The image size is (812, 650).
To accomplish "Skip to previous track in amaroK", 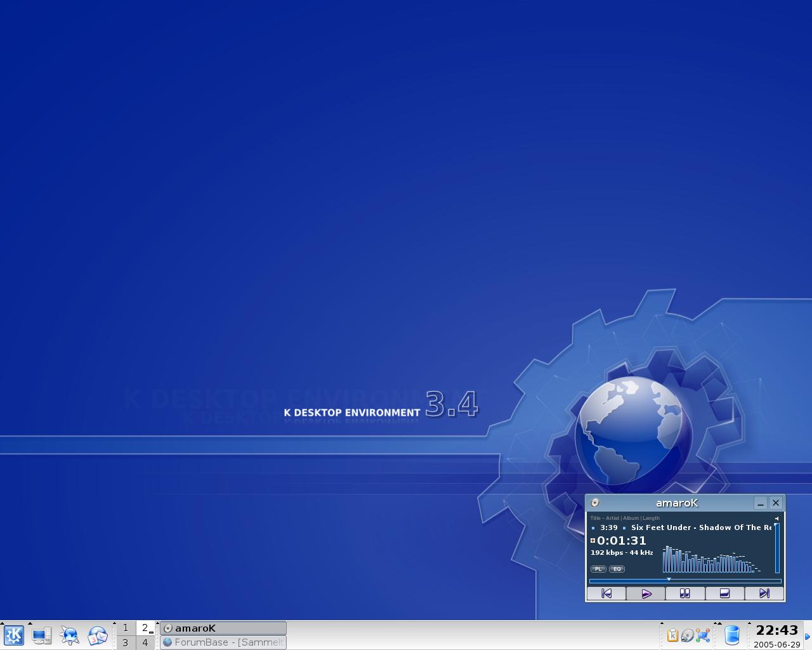I will (x=606, y=594).
